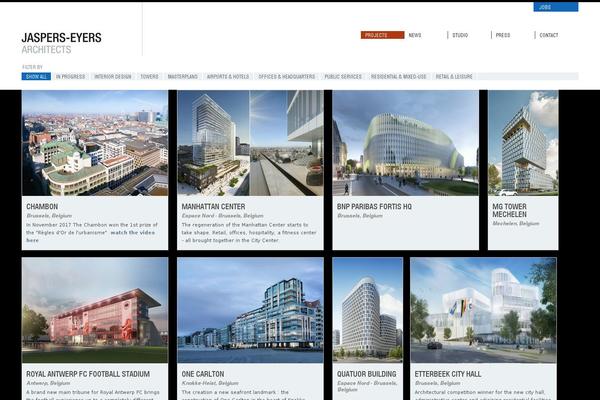Filter by Retail & Leisure
The height and width of the screenshot is (400, 600).
pyautogui.click(x=454, y=77)
